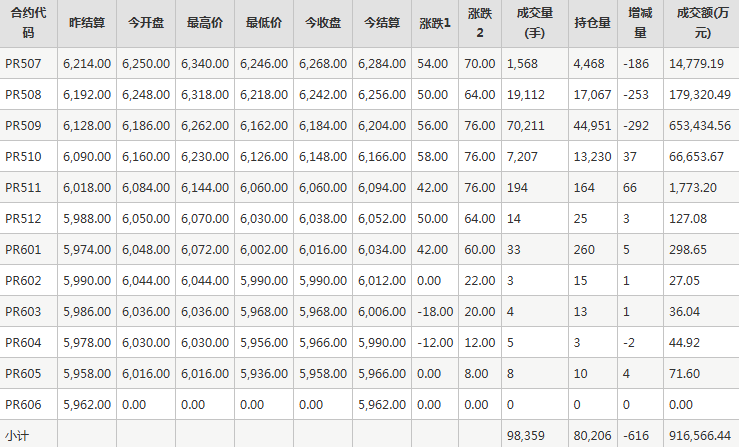Click PR511 settlement price 6,094.00
Screen dimensions: 739x447
382,188
